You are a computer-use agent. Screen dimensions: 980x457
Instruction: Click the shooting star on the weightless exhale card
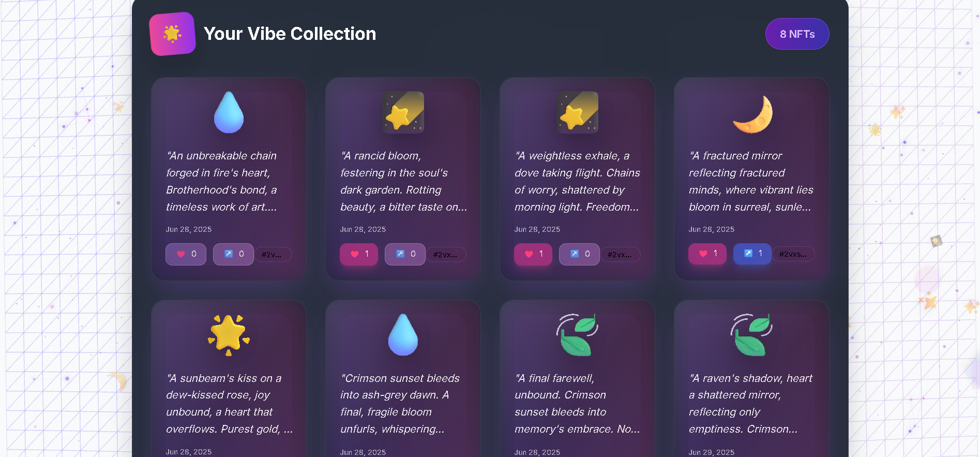click(578, 112)
